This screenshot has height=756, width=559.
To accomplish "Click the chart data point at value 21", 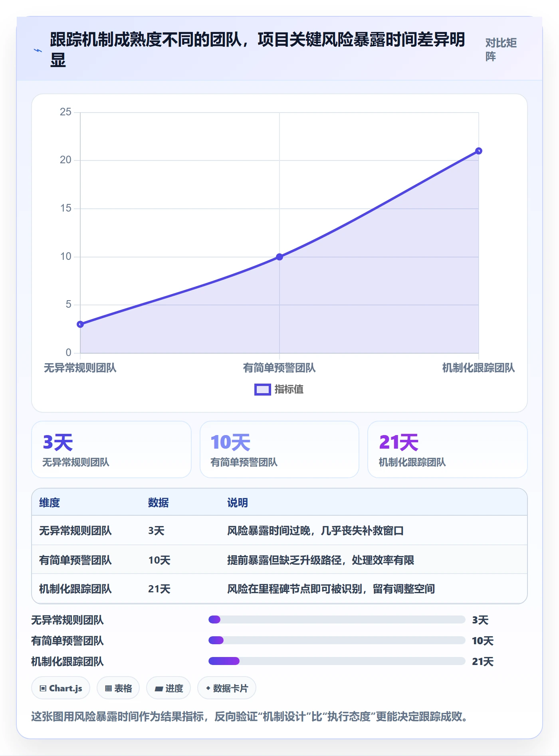I will click(479, 151).
